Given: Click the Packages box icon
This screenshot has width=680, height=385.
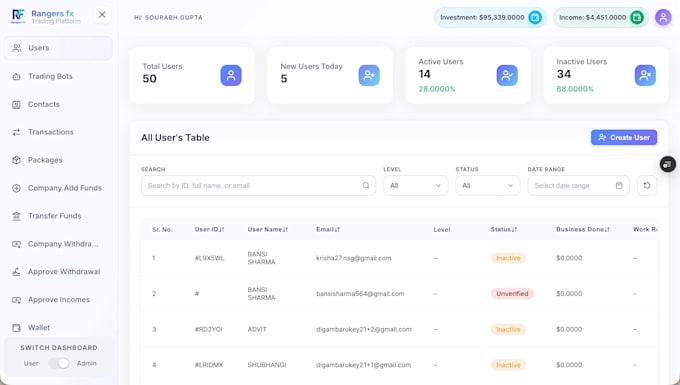Looking at the screenshot, I should (x=16, y=160).
